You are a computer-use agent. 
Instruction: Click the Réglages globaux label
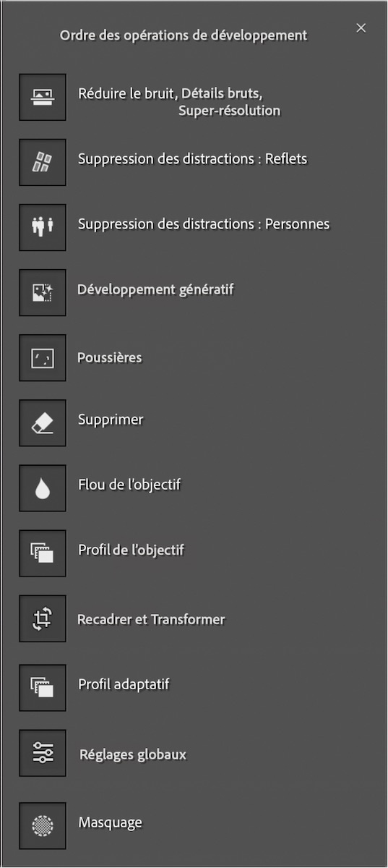(x=133, y=755)
